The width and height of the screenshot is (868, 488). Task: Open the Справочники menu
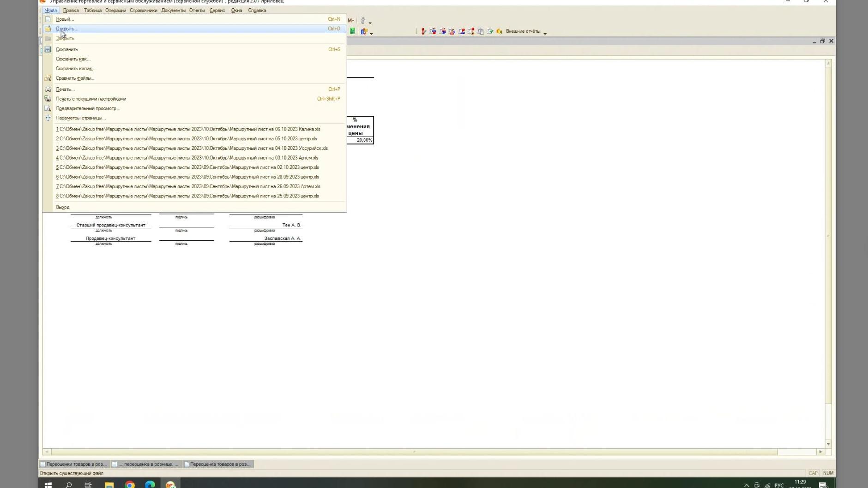tap(144, 10)
